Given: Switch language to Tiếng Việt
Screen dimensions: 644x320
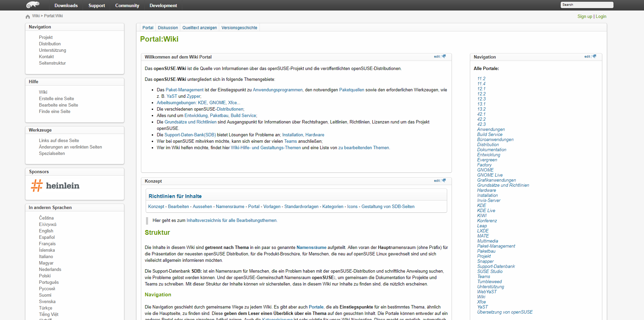Looking at the screenshot, I should (x=48, y=315).
